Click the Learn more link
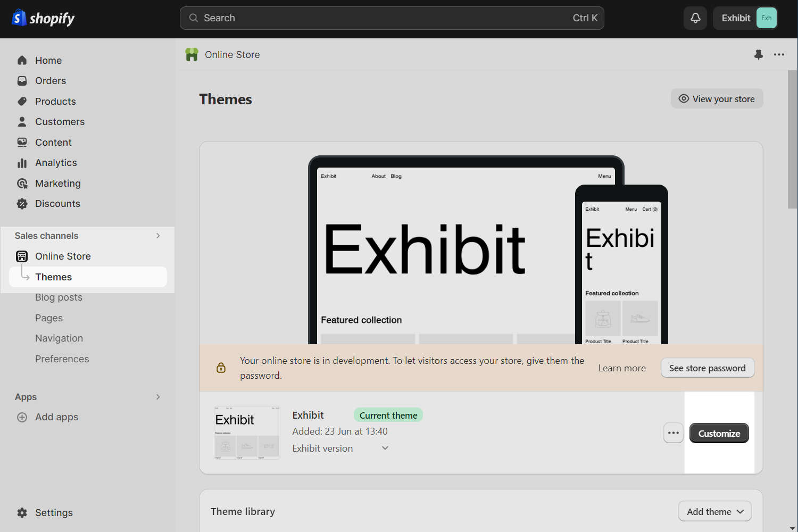This screenshot has width=798, height=532. click(x=621, y=368)
